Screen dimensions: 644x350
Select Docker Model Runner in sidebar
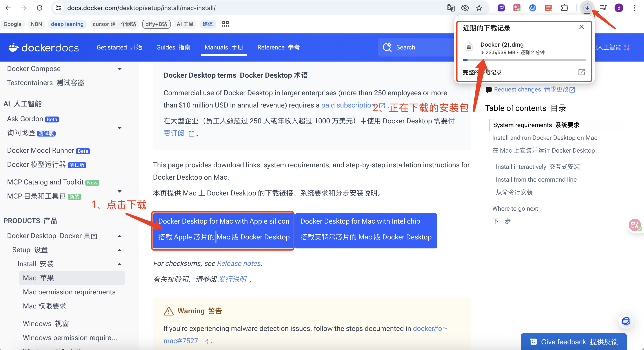coord(49,150)
